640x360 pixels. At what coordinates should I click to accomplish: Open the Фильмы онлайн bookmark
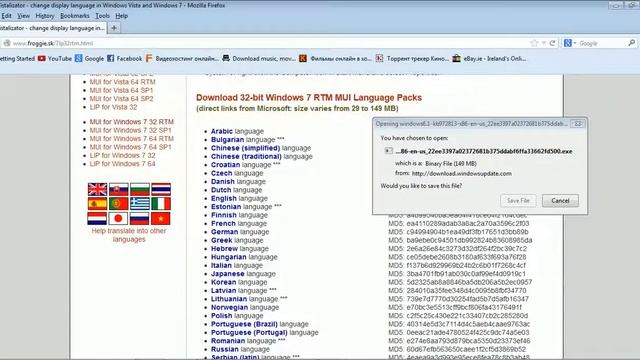click(x=336, y=59)
